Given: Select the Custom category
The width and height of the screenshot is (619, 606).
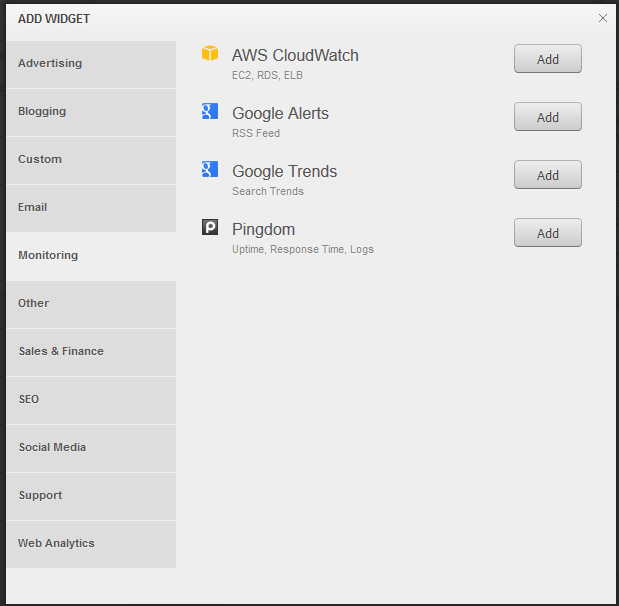Looking at the screenshot, I should [91, 160].
